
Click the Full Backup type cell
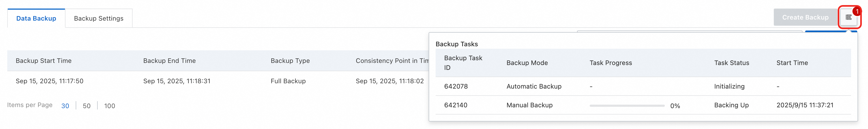[x=288, y=81]
